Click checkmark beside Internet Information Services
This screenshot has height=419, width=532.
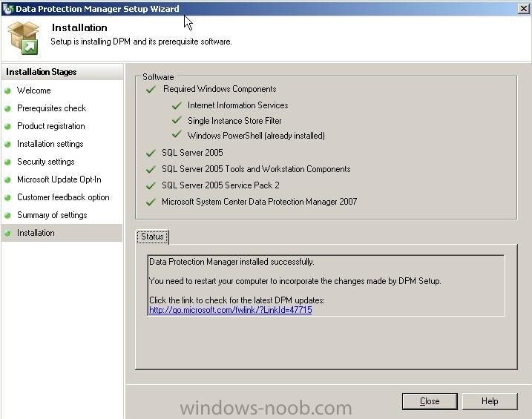click(177, 105)
